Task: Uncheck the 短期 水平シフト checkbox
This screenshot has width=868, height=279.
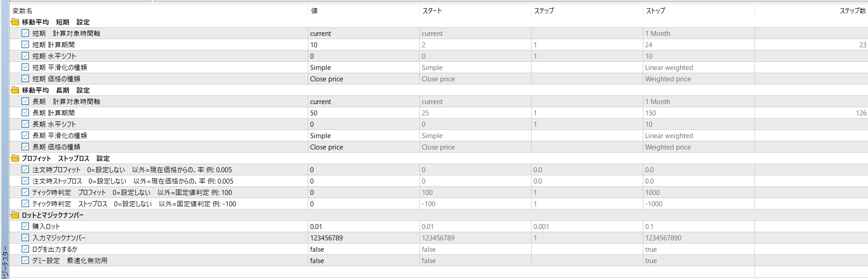Action: pos(25,56)
